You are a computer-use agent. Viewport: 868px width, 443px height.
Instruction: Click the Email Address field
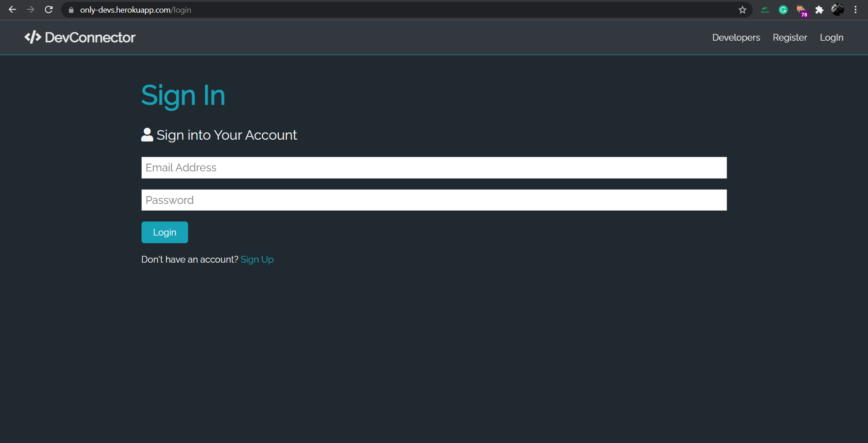pos(434,167)
